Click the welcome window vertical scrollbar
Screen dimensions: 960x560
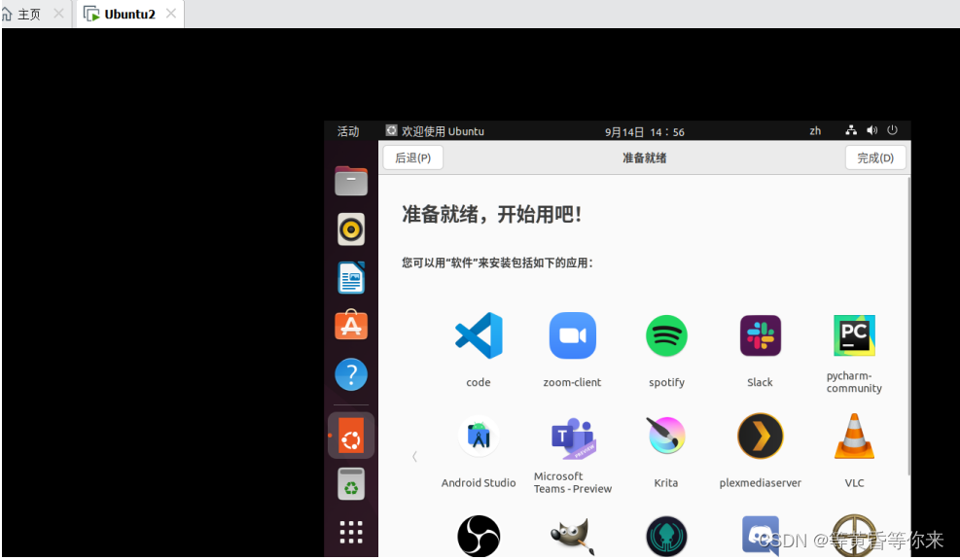tap(908, 327)
